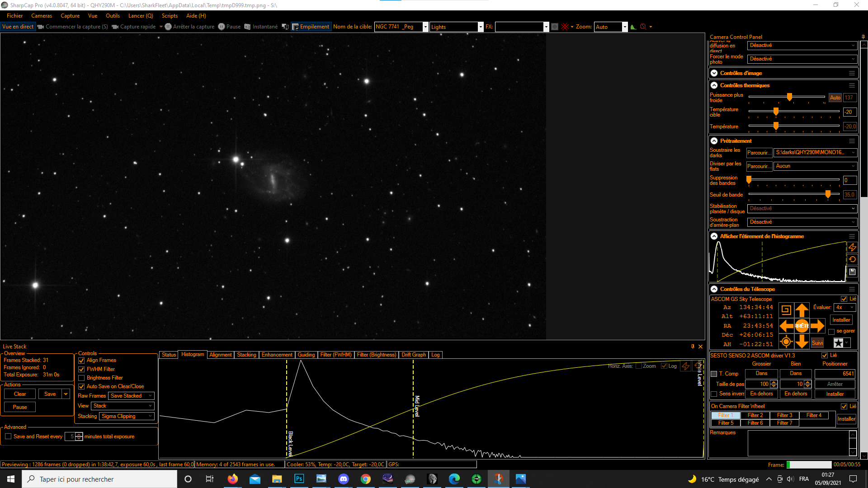Viewport: 868px width, 488px height.
Task: Open the Scripts menu
Action: [170, 16]
